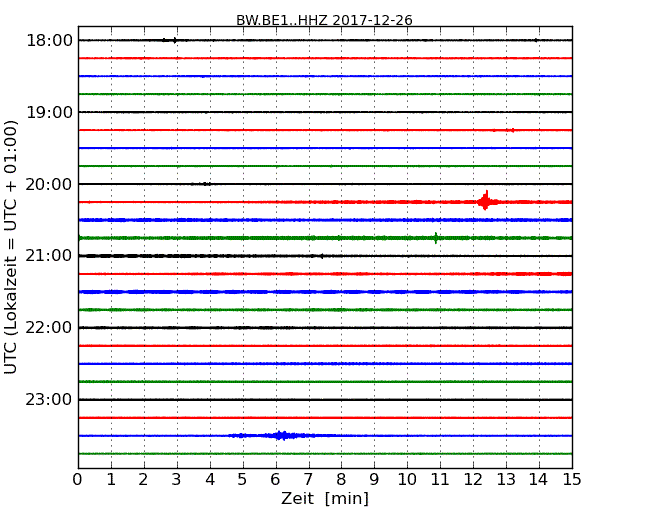Click the large red seismic event near minute 12
Image resolution: width=650 pixels, height=520 pixels.
click(486, 201)
